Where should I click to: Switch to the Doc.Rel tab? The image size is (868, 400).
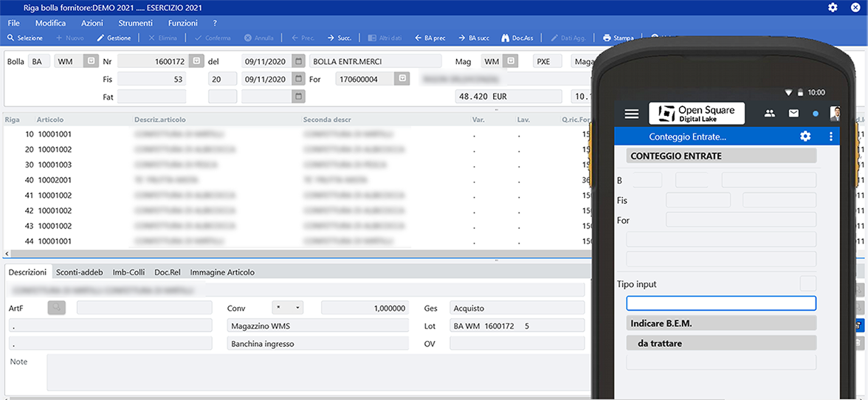pos(167,272)
